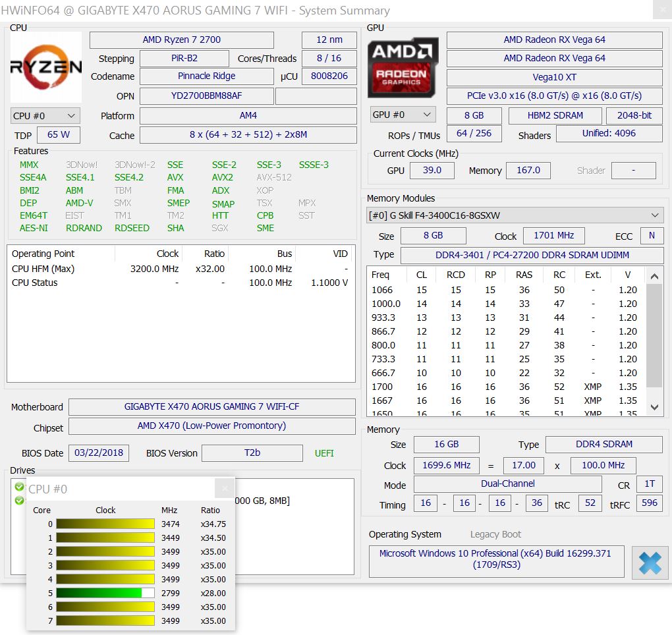The width and height of the screenshot is (672, 635).
Task: Click the 12 nm process field
Action: [x=329, y=40]
